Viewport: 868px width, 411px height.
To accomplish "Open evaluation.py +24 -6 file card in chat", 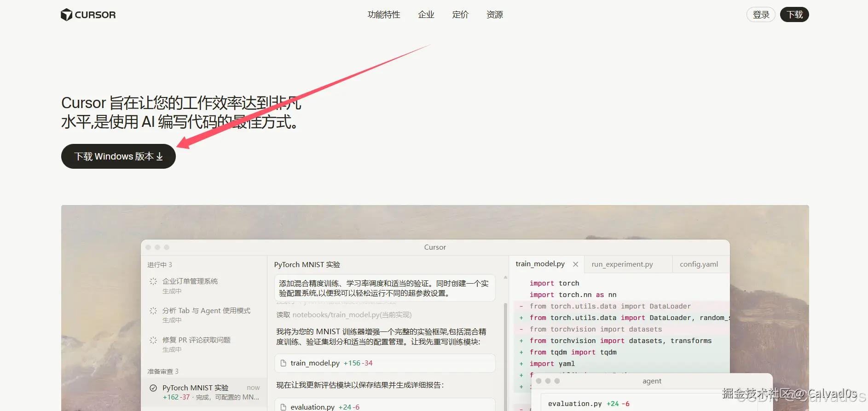I will 385,405.
